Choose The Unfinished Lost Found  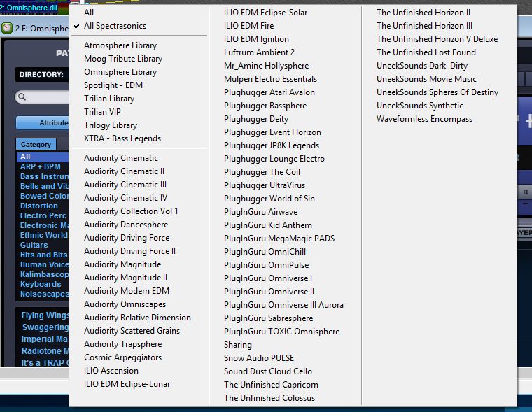coord(426,52)
